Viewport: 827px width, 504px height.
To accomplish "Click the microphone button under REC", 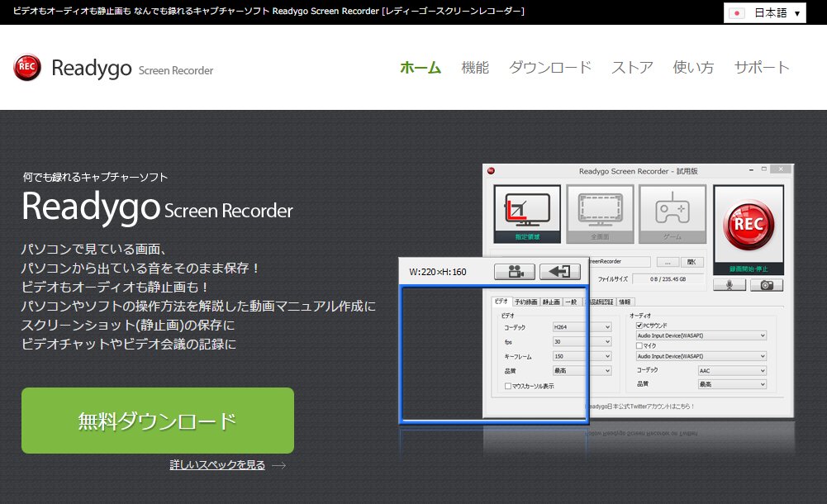I will click(x=730, y=285).
